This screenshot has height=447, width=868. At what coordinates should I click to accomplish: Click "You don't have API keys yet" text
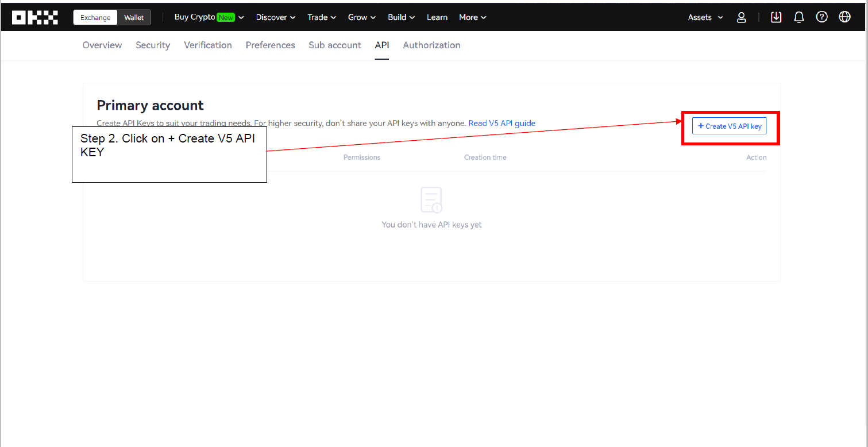click(432, 225)
